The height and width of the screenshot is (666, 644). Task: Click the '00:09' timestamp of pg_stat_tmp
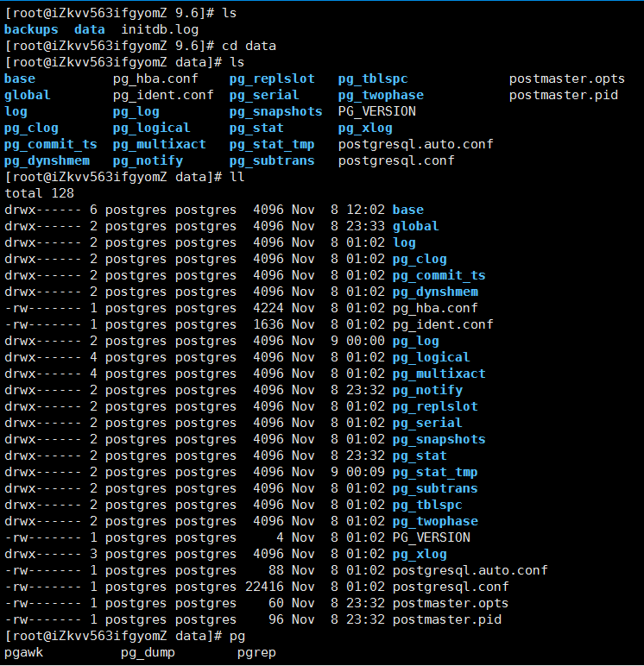(x=365, y=472)
